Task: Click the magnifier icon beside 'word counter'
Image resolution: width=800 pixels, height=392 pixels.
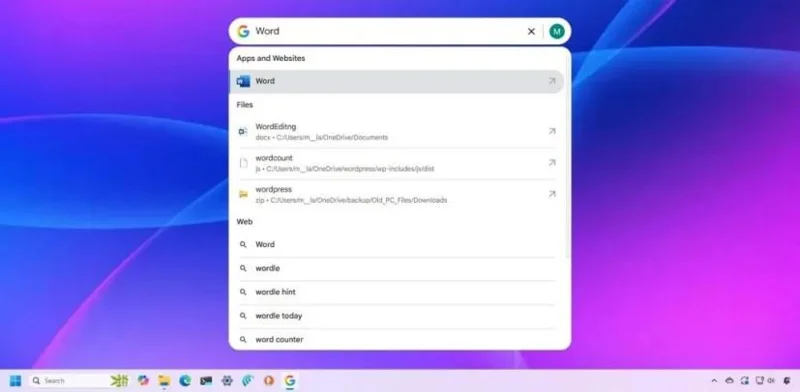Action: click(x=243, y=339)
